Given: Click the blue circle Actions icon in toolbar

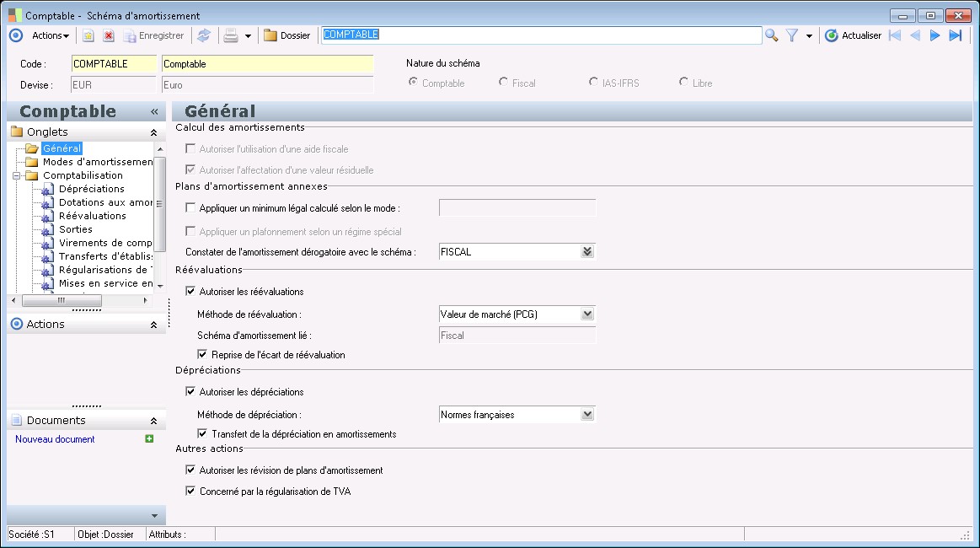Looking at the screenshot, I should [x=16, y=35].
